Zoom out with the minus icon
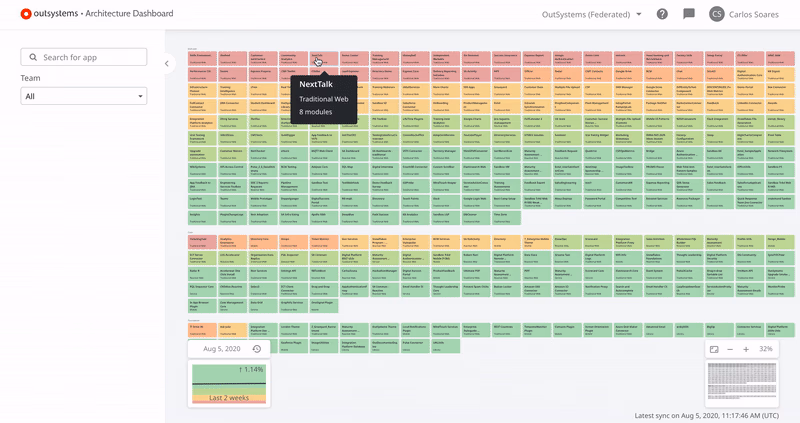This screenshot has width=800, height=423. (x=730, y=350)
